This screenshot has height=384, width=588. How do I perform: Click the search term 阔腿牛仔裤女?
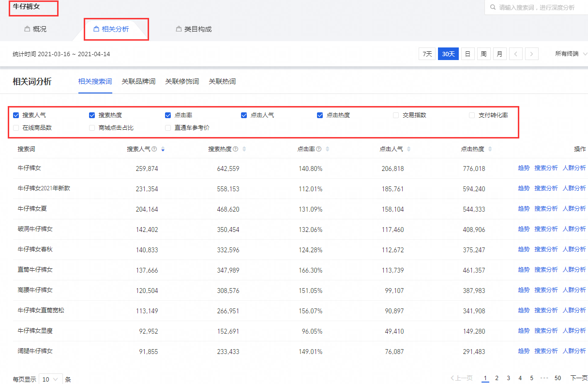coord(35,351)
